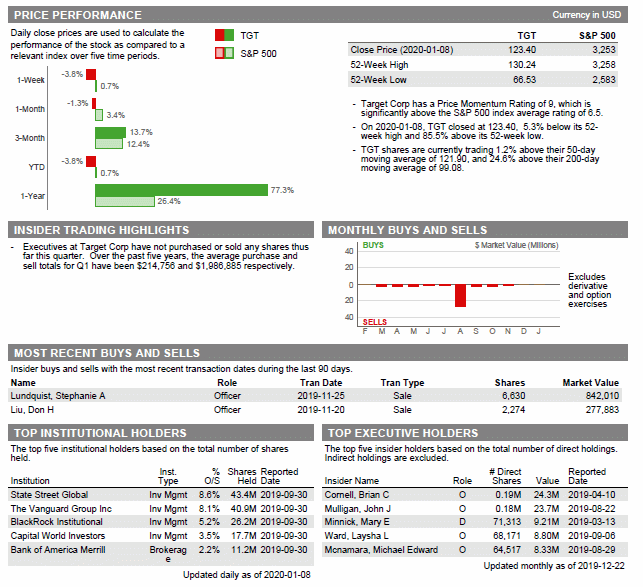This screenshot has width=643, height=587.
Task: Select market value 277,883
Action: (602, 410)
